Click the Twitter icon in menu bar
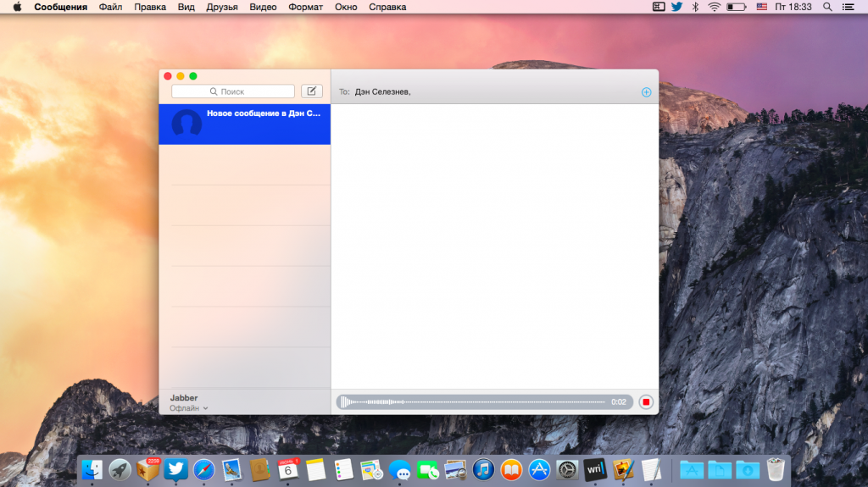This screenshot has width=868, height=487. 676,7
